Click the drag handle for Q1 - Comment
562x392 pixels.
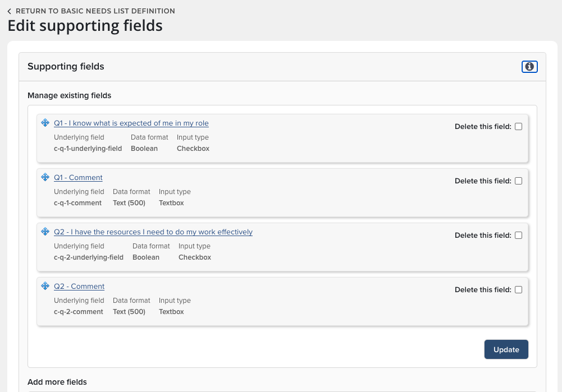[x=45, y=177]
